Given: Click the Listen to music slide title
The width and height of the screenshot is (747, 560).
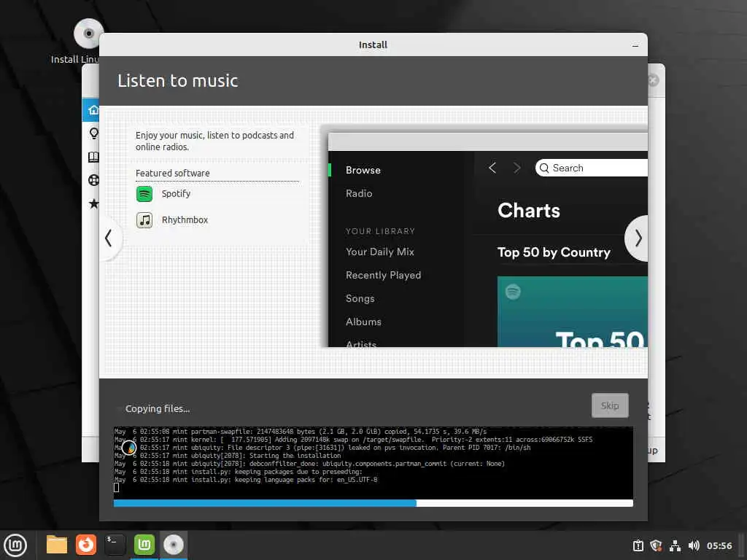Looking at the screenshot, I should tap(178, 80).
